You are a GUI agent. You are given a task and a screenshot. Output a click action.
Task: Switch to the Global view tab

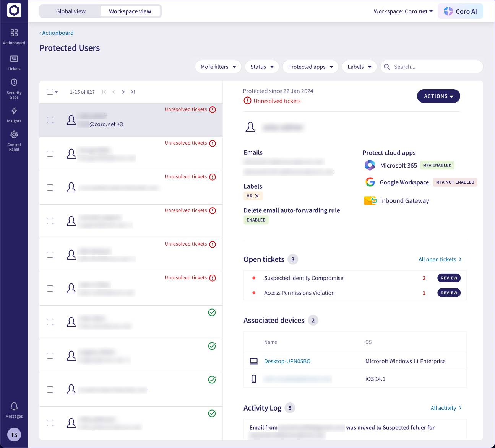point(71,11)
